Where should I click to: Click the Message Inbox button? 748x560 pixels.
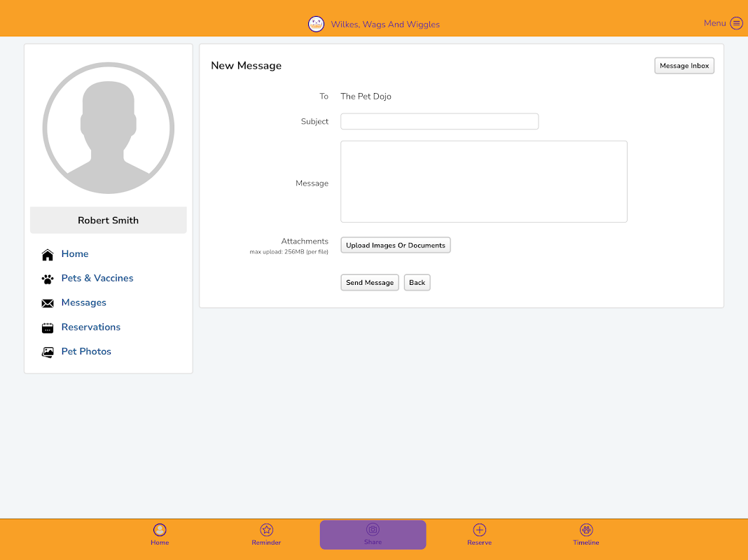click(684, 66)
